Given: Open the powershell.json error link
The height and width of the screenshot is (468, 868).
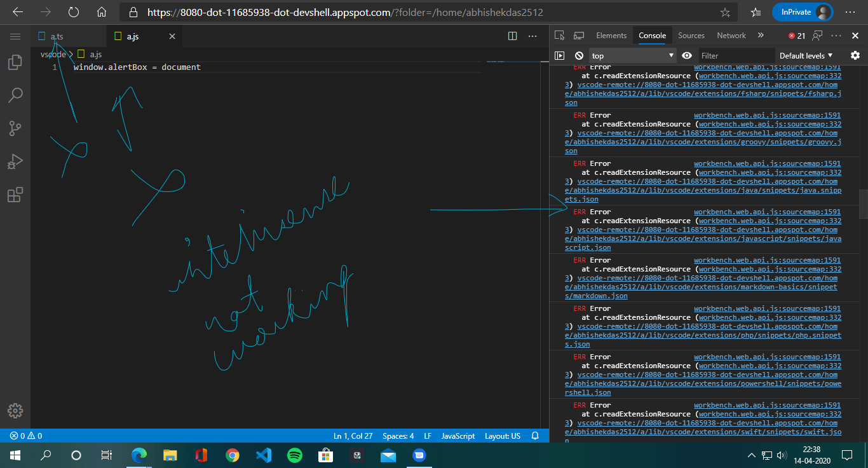Looking at the screenshot, I should coord(703,383).
